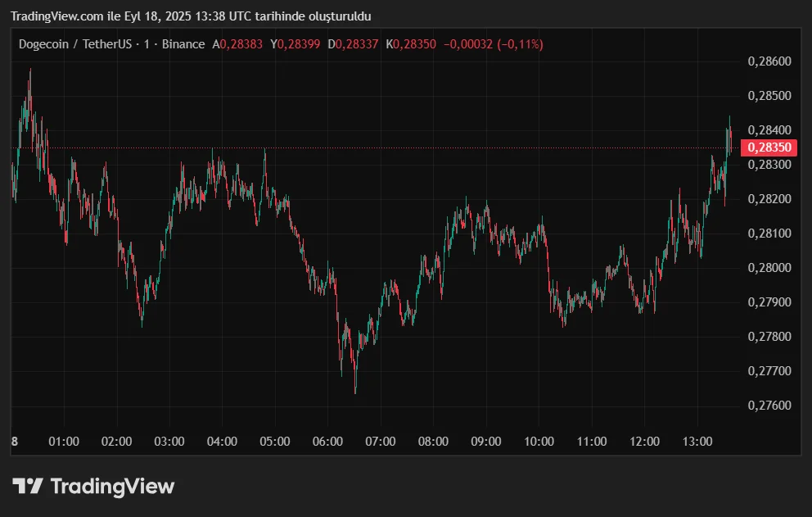Click the 0,28000 price level on axis

(770, 268)
